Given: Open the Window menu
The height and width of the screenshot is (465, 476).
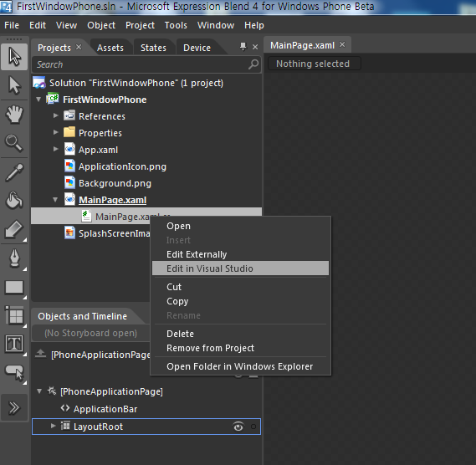Looking at the screenshot, I should 216,25.
